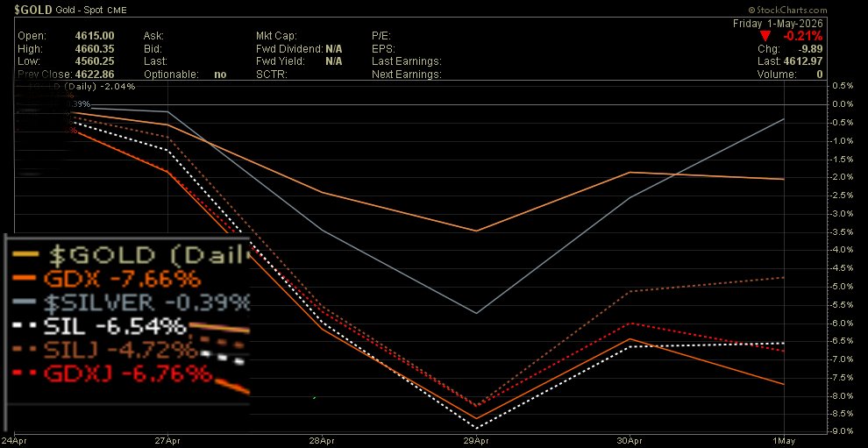The image size is (868, 448).
Task: Click the -9.0% y-axis label
Action: pyautogui.click(x=842, y=432)
